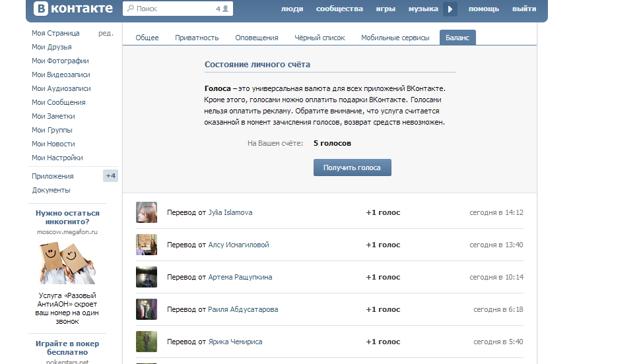
Task: Switch to the Приватность tab
Action: 197,38
